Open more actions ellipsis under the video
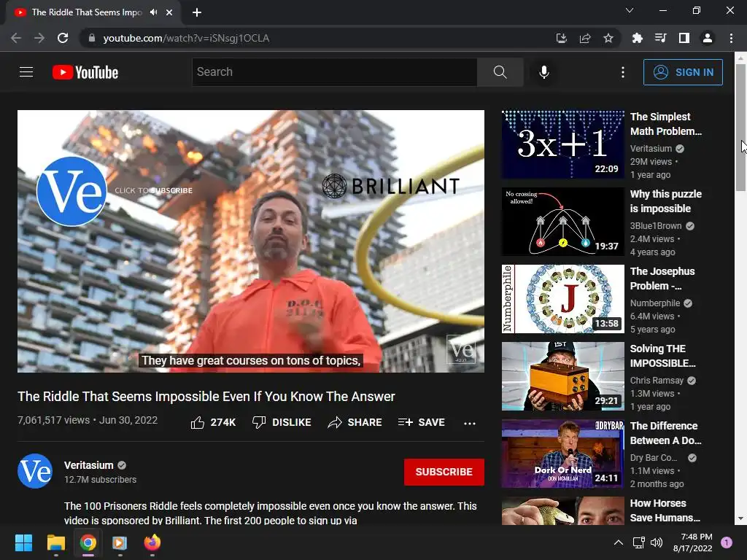This screenshot has width=747, height=560. (470, 424)
